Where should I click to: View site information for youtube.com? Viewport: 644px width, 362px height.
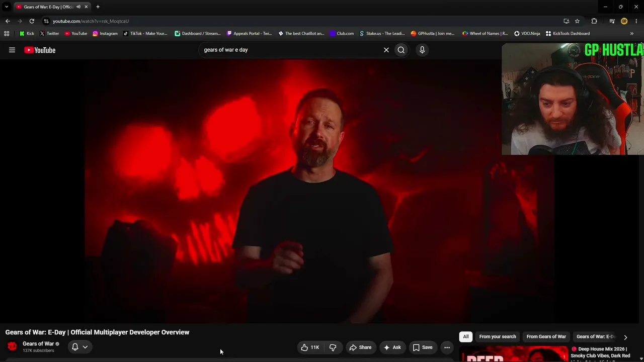[x=46, y=21]
